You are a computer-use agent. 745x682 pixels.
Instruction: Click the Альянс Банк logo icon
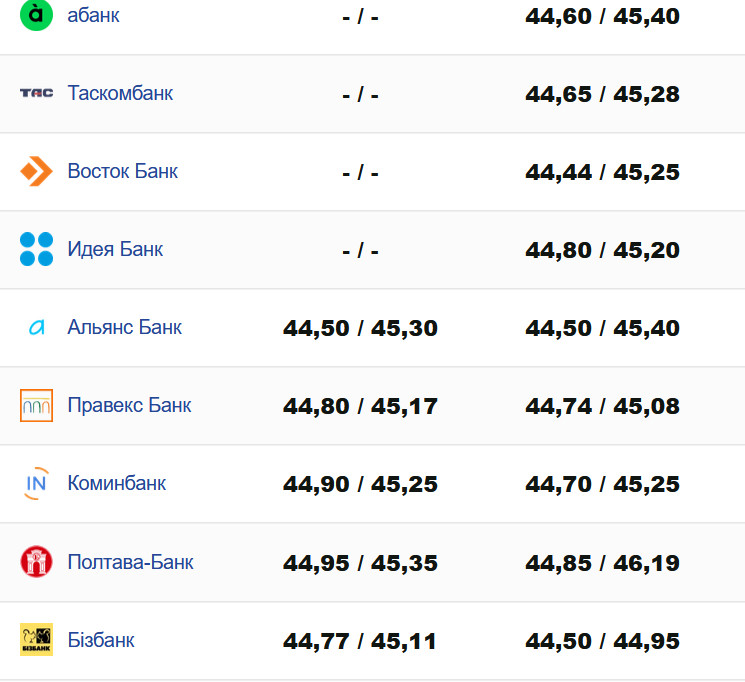tap(36, 327)
